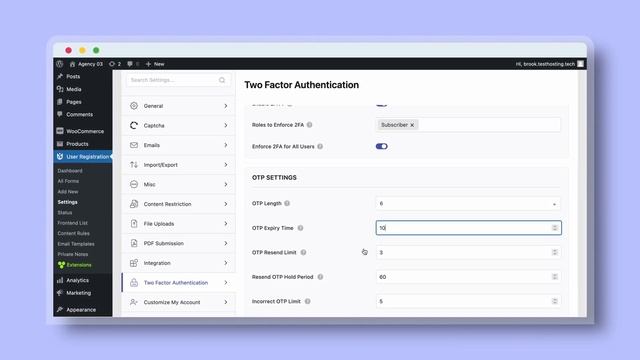Click the Two Factor Authentication lock icon

tap(134, 282)
